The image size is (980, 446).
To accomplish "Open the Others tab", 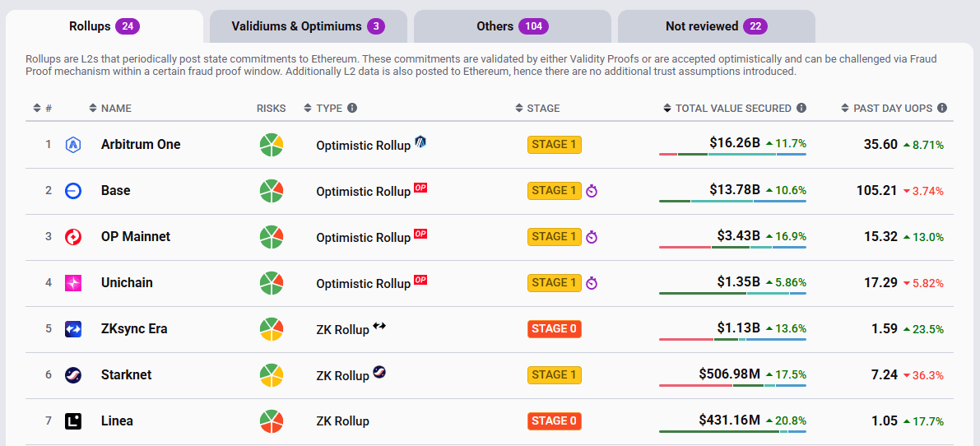I will pyautogui.click(x=513, y=26).
